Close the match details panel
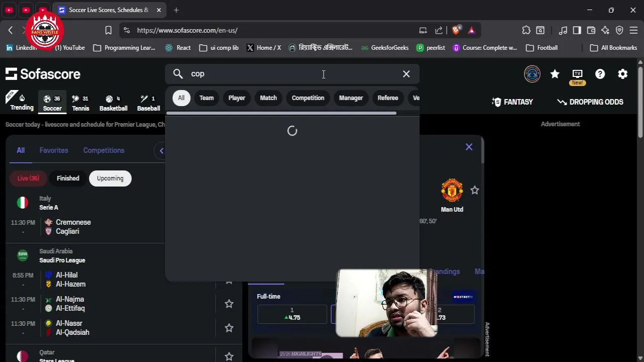644x362 pixels. click(x=469, y=147)
